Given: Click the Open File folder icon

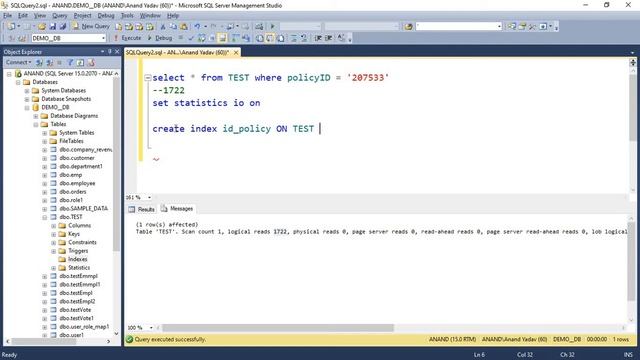Looking at the screenshot, I should [x=42, y=27].
